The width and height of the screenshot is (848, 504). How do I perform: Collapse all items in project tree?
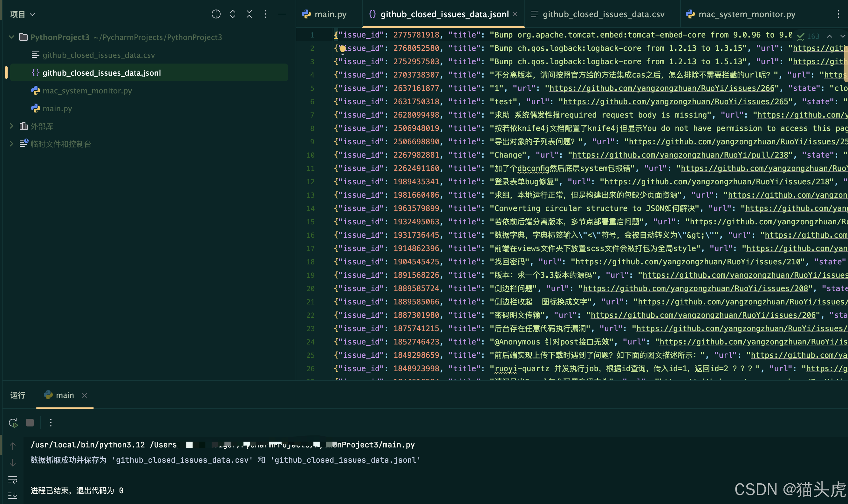[x=249, y=14]
